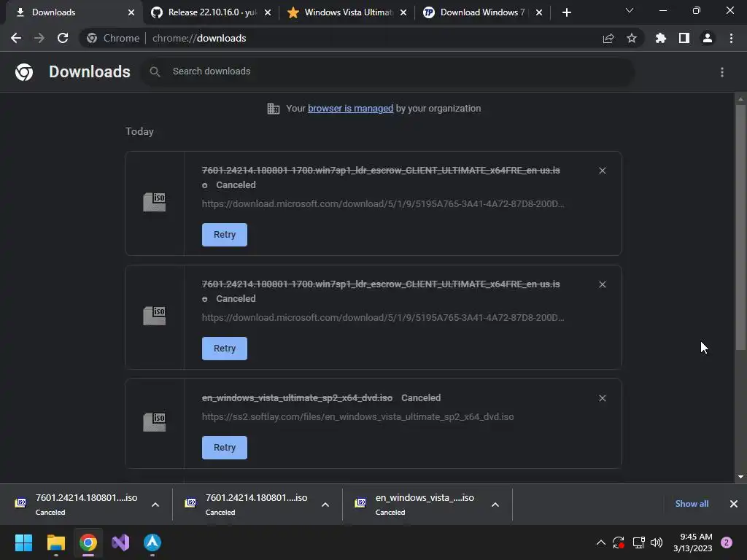Retry the first 7601.24214 ISO download
Image resolution: width=747 pixels, height=560 pixels.
pos(225,235)
